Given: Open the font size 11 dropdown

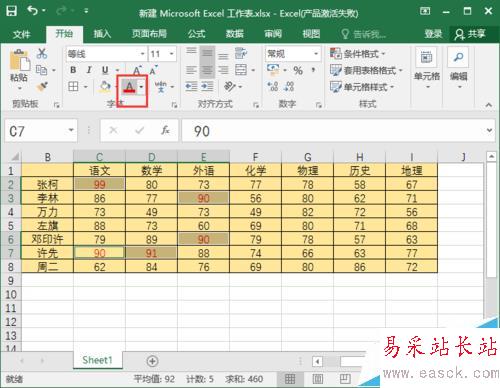Looking at the screenshot, I should click(172, 54).
